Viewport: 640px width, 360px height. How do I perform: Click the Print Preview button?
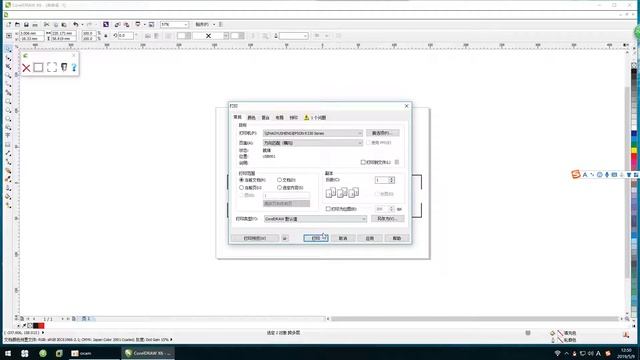(255, 238)
